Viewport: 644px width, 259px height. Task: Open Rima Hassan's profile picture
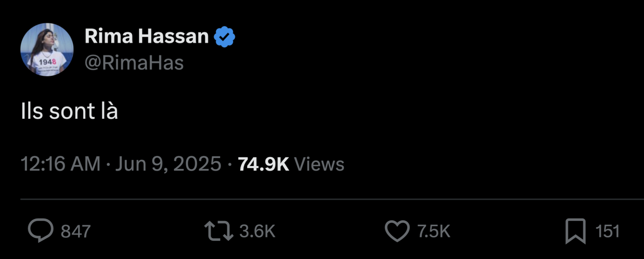click(47, 49)
